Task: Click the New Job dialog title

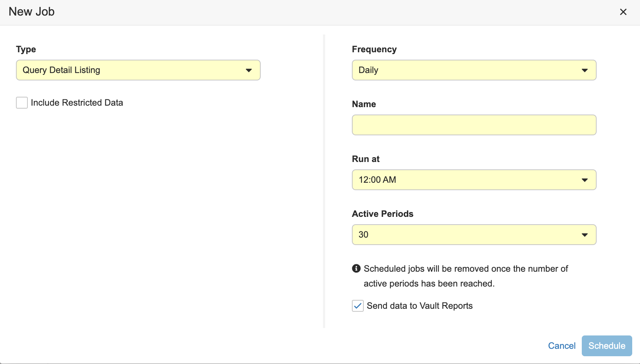Action: pos(32,12)
